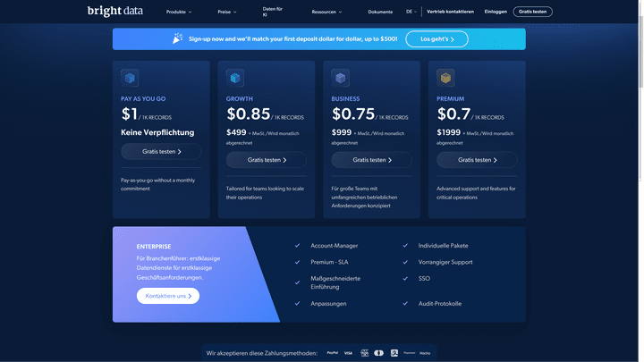
Task: Click Gratis testen under the Premium plan
Action: point(477,160)
